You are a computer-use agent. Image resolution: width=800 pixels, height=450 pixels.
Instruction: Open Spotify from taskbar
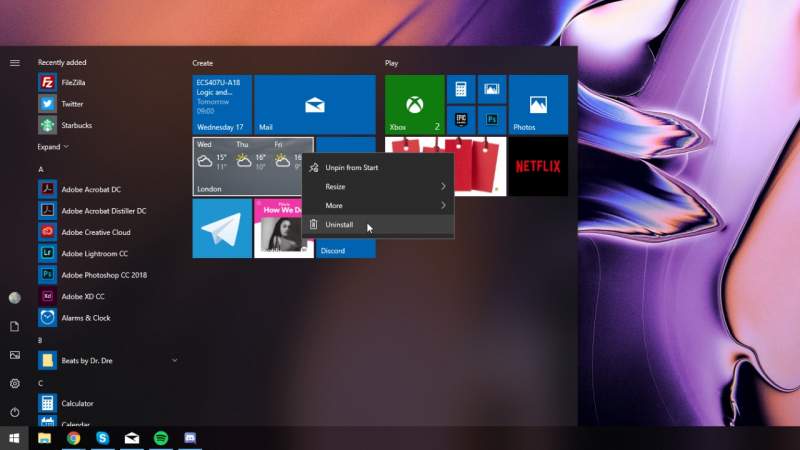pyautogui.click(x=161, y=438)
